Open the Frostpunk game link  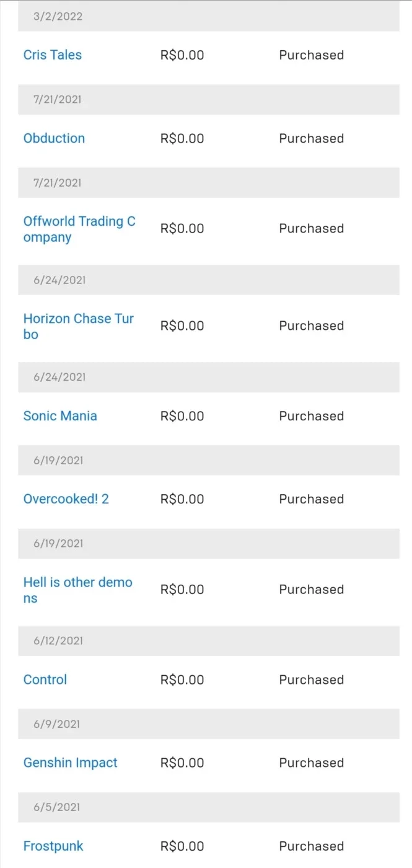click(x=53, y=846)
